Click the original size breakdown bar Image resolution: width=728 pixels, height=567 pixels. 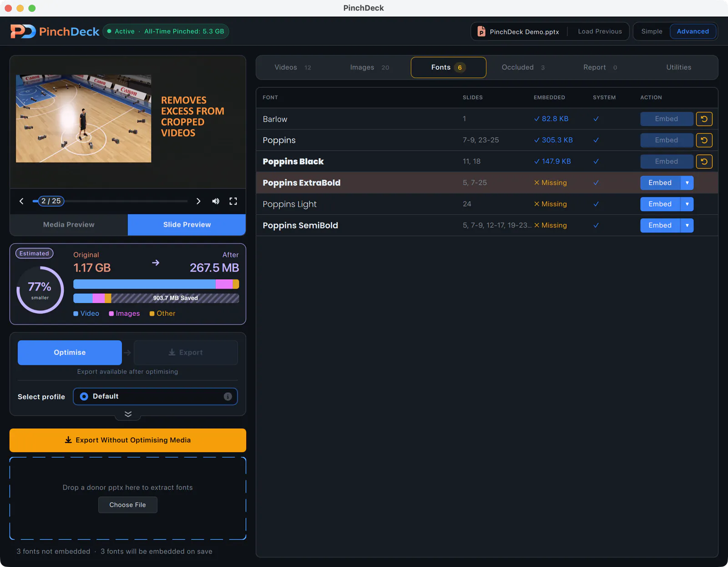pos(156,284)
